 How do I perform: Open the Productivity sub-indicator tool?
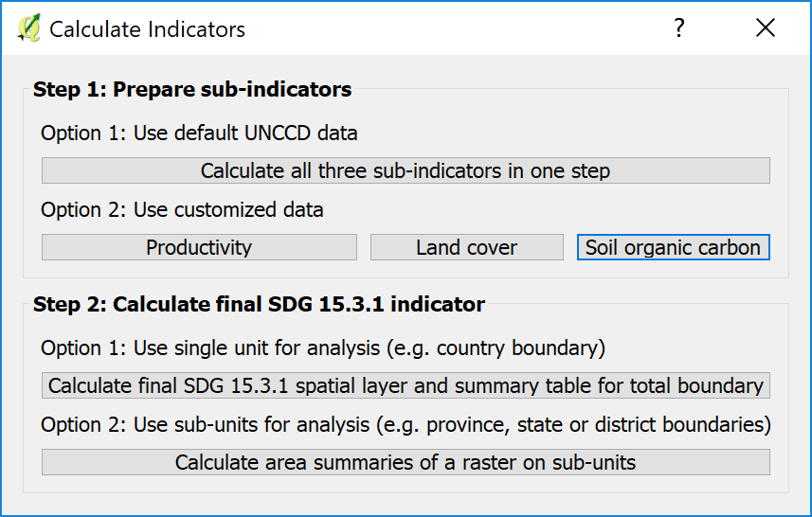tap(199, 248)
